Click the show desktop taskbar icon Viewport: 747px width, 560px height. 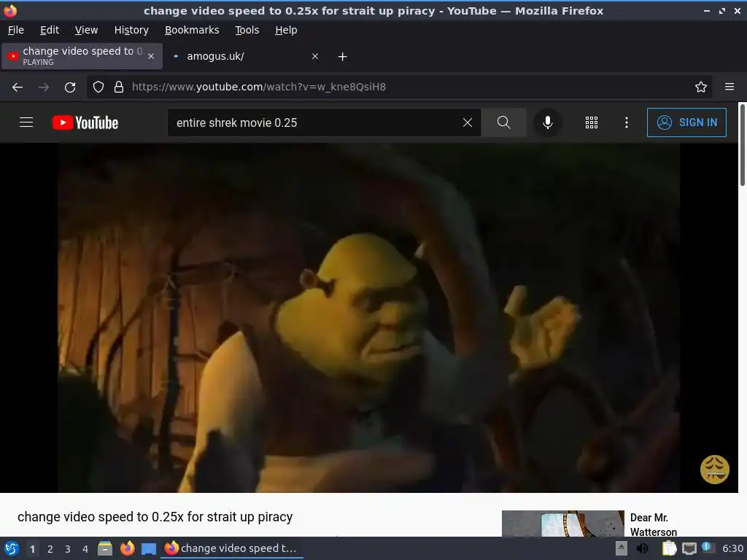(149, 549)
